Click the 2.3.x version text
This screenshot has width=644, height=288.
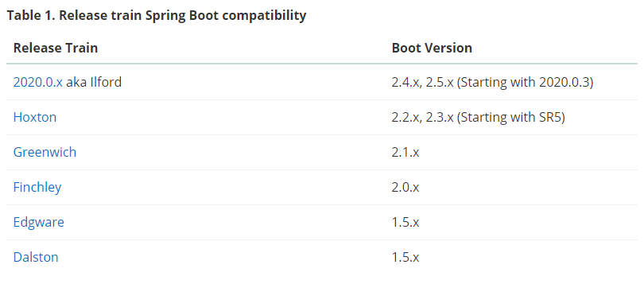[x=440, y=118]
